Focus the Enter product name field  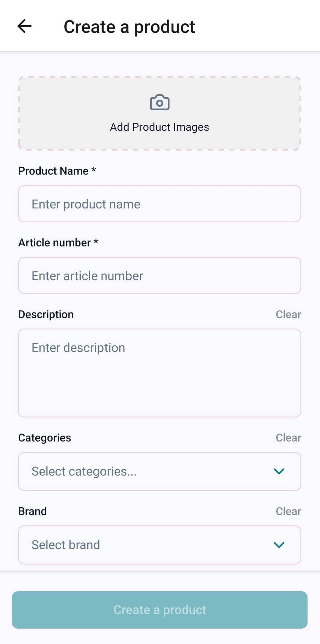click(159, 204)
